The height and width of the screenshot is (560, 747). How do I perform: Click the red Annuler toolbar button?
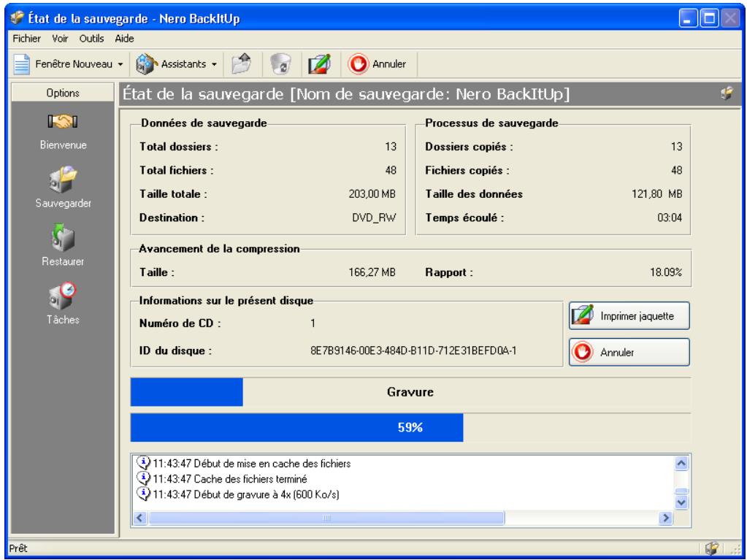pos(377,64)
